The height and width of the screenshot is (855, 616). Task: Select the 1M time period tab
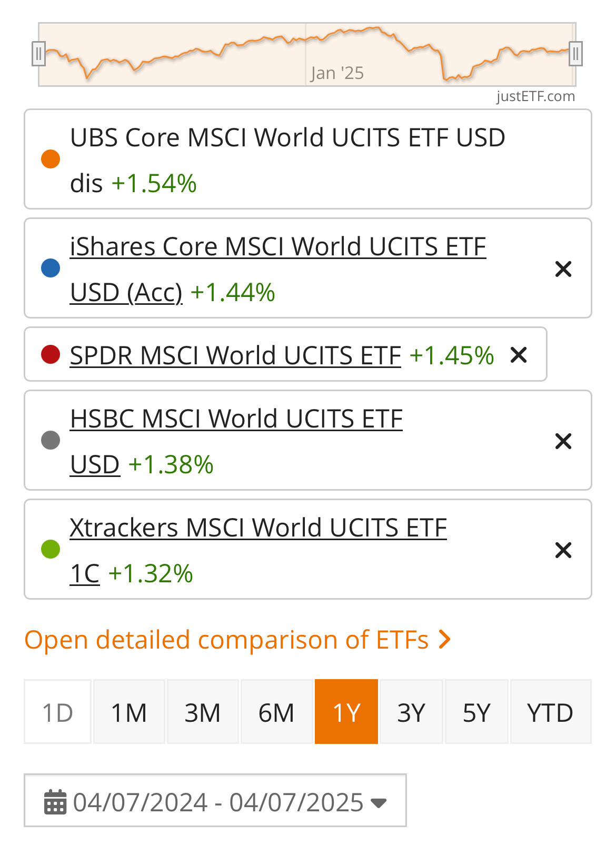[129, 712]
